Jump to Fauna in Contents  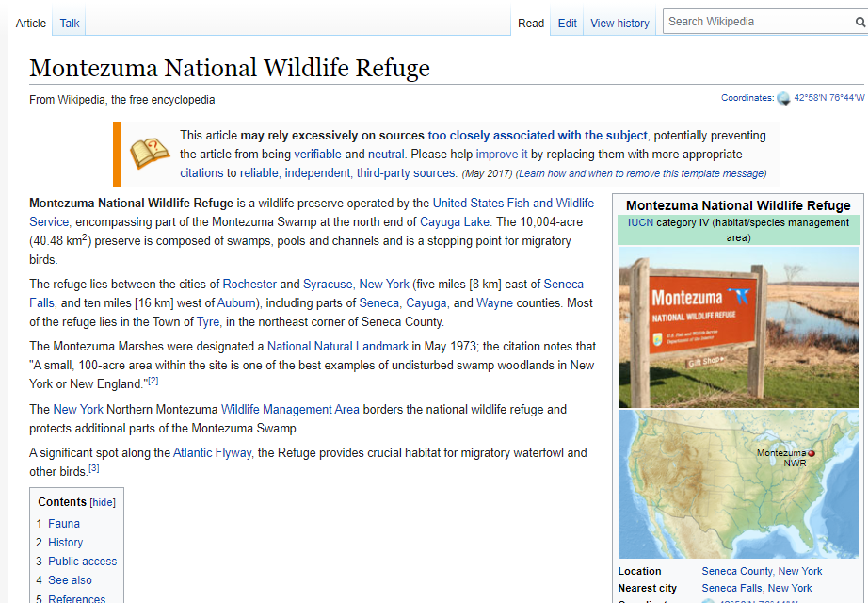point(64,523)
